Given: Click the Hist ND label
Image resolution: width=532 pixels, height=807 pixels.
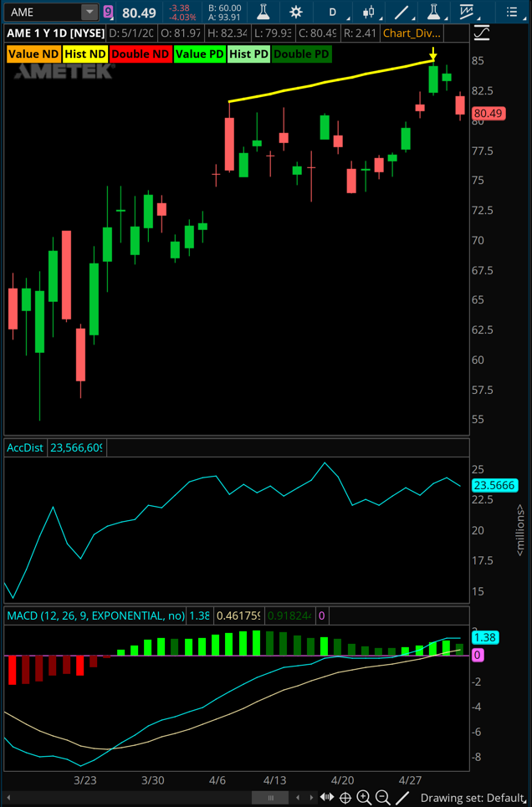Looking at the screenshot, I should point(85,54).
